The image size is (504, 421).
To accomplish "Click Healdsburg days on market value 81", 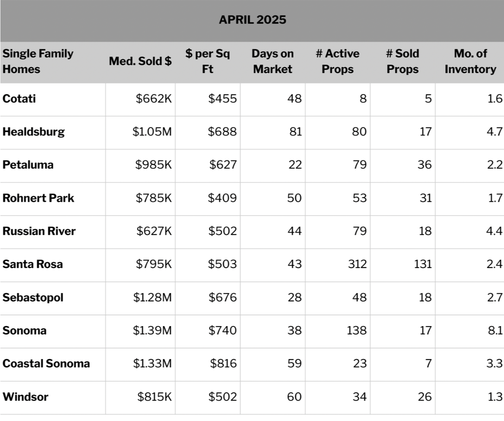I will pyautogui.click(x=295, y=132).
